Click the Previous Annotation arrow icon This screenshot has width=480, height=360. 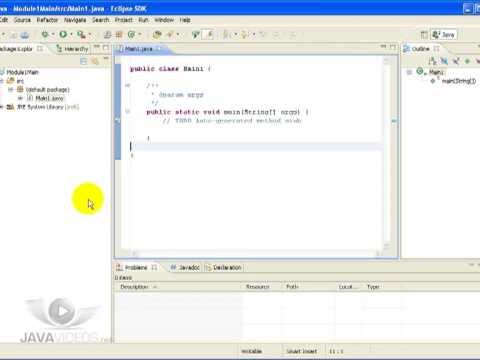[245, 34]
